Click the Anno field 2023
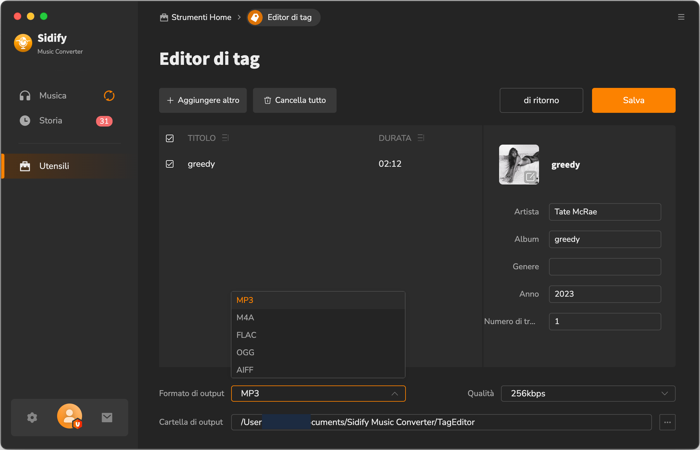 (605, 294)
